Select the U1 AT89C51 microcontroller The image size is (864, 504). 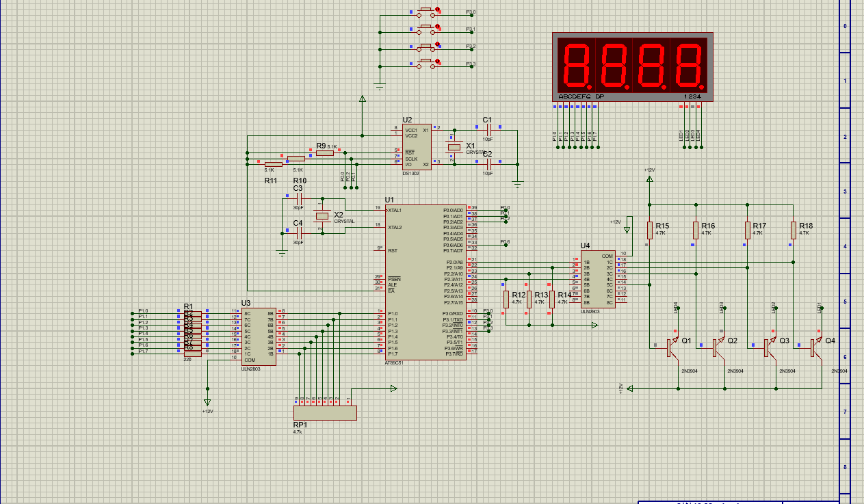[424, 282]
